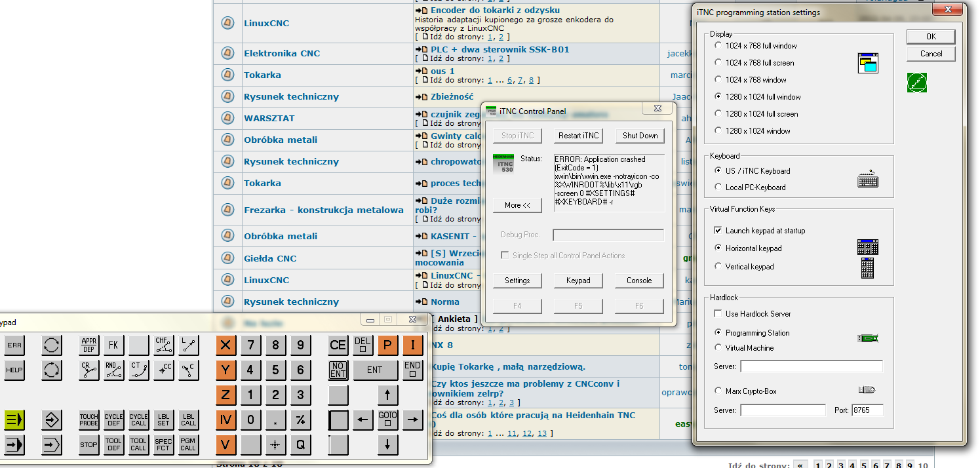This screenshot has width=980, height=468.
Task: Click the PGM CALL key
Action: coord(189,444)
